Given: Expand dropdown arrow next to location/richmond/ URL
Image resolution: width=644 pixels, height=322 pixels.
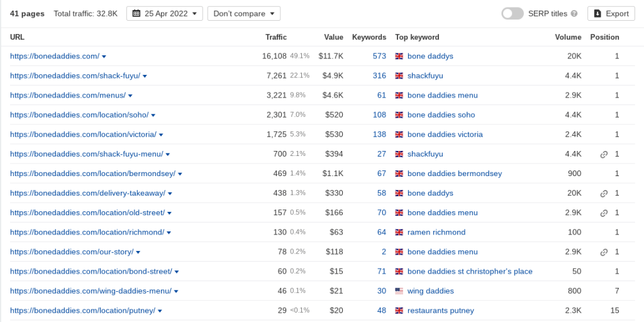Looking at the screenshot, I should tap(169, 233).
